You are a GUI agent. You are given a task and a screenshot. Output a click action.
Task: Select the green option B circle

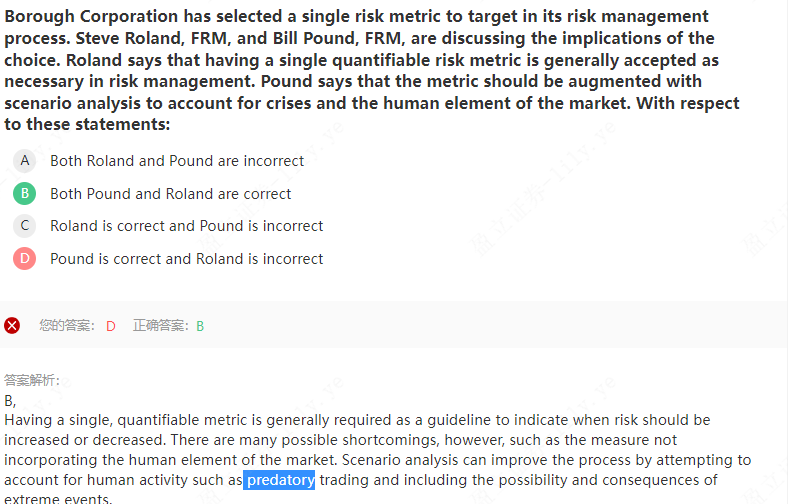click(24, 194)
